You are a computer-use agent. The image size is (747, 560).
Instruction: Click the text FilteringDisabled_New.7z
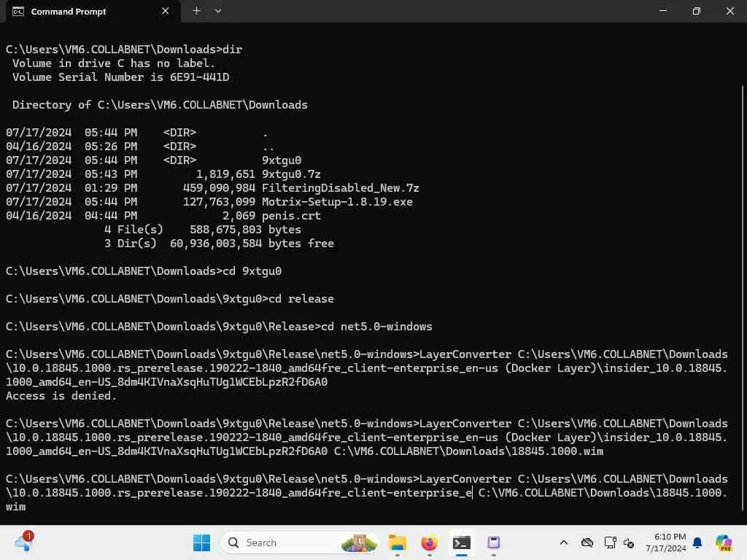(340, 188)
